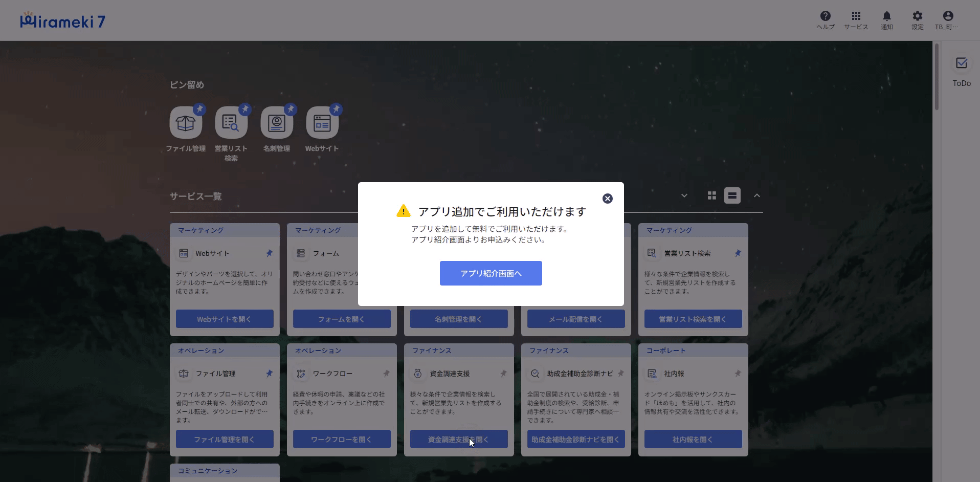Open the ToDo panel icon

point(962,63)
